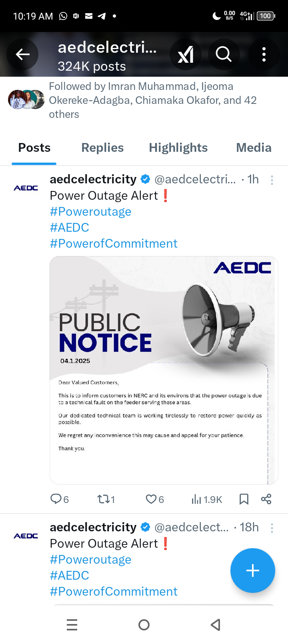Share the Public Notice post
The width and height of the screenshot is (288, 644).
point(266,499)
